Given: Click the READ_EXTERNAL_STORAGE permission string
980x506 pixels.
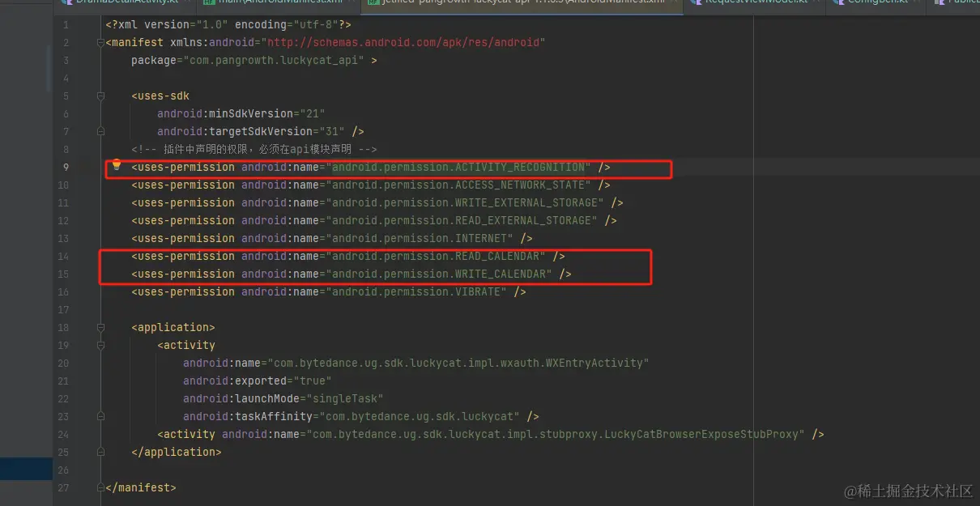Looking at the screenshot, I should pyautogui.click(x=462, y=220).
